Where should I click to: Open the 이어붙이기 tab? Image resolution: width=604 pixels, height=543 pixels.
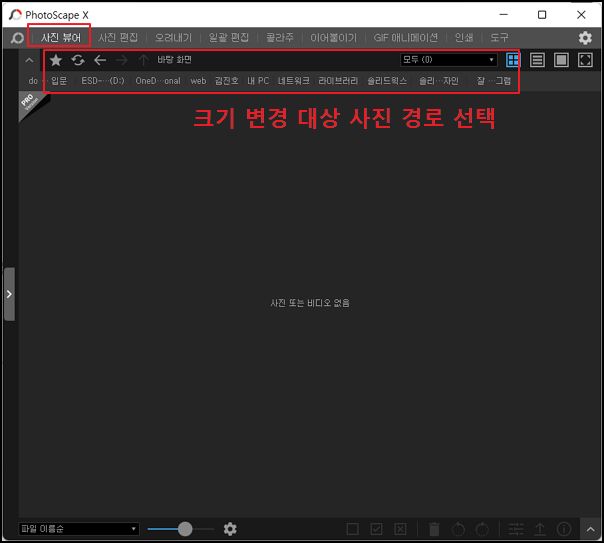(334, 38)
